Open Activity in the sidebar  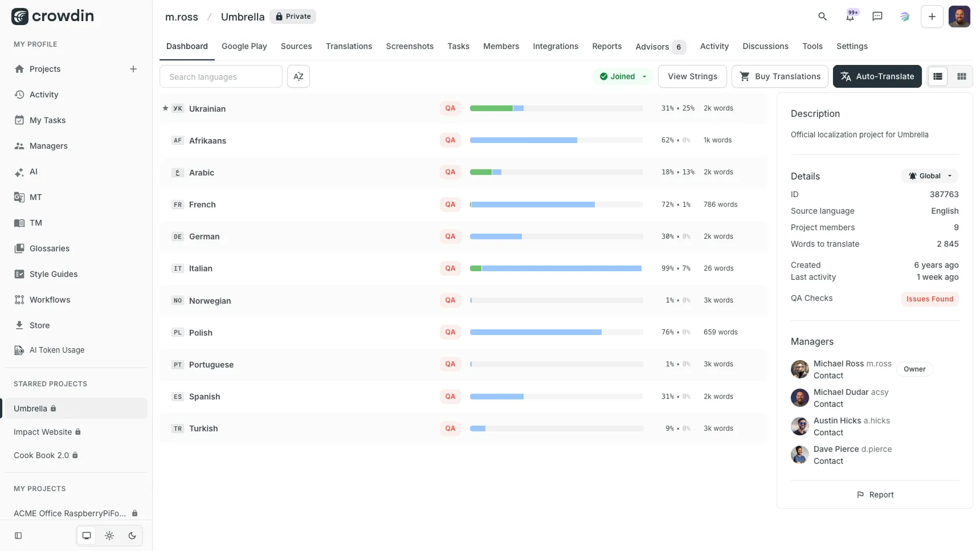click(44, 95)
